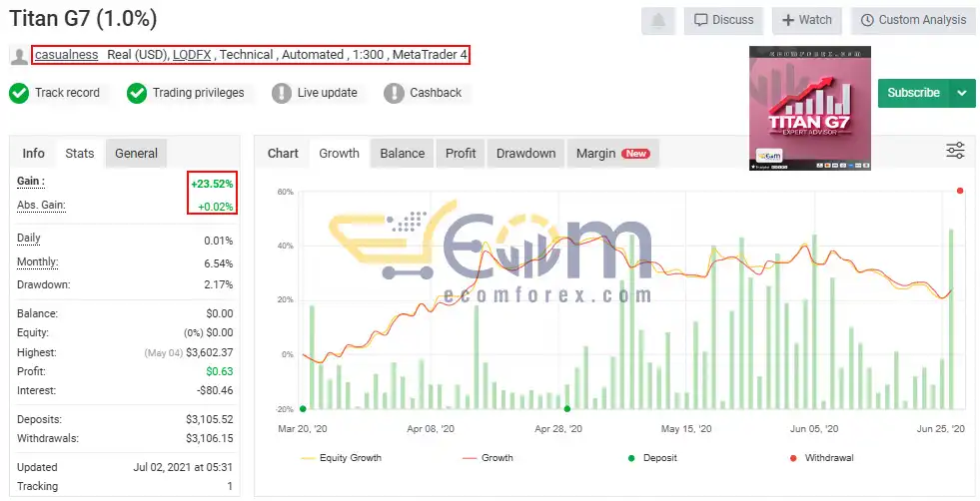Click Cashback warning icon
980x501 pixels.
[x=394, y=93]
